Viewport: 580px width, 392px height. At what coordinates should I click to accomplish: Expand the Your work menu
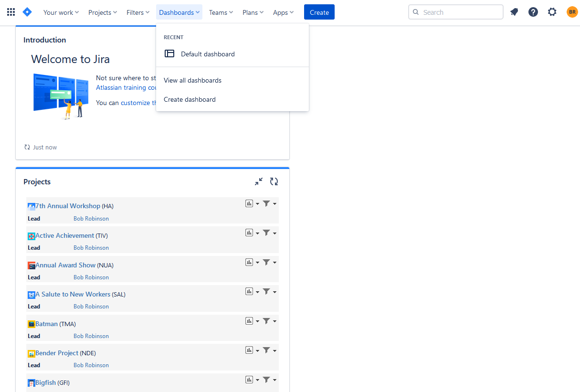click(x=61, y=12)
